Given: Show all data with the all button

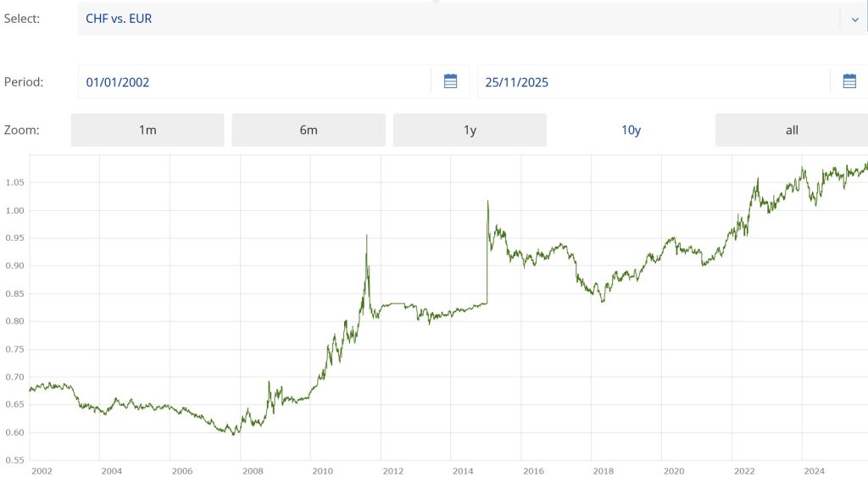Looking at the screenshot, I should point(792,130).
